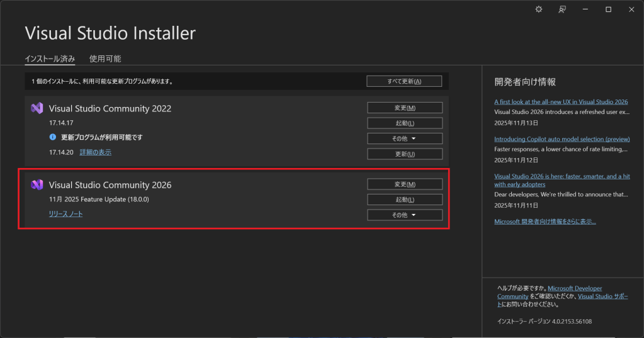
Task: Switch to the 使用可能 tab
Action: [105, 59]
